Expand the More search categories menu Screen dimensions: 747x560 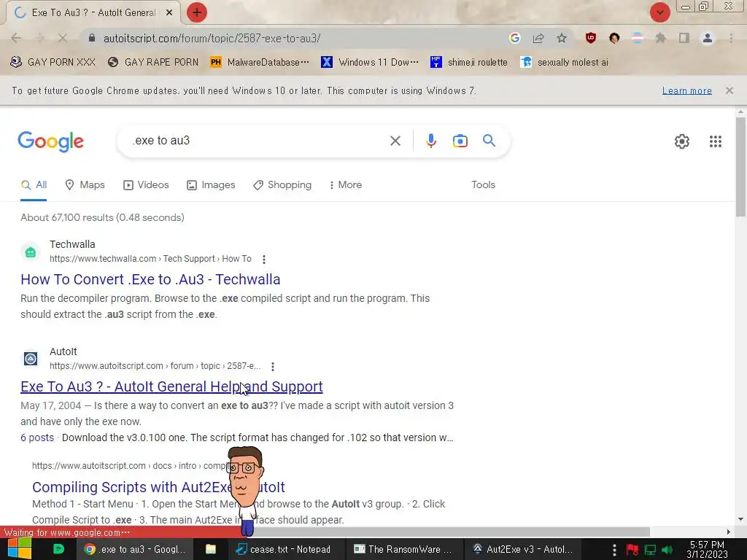(345, 184)
